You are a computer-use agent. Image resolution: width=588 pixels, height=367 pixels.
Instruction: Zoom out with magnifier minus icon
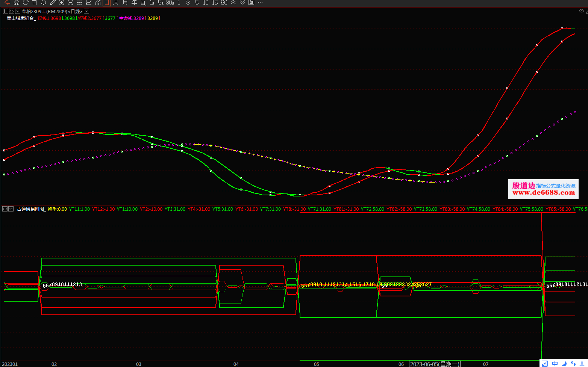coord(71,3)
